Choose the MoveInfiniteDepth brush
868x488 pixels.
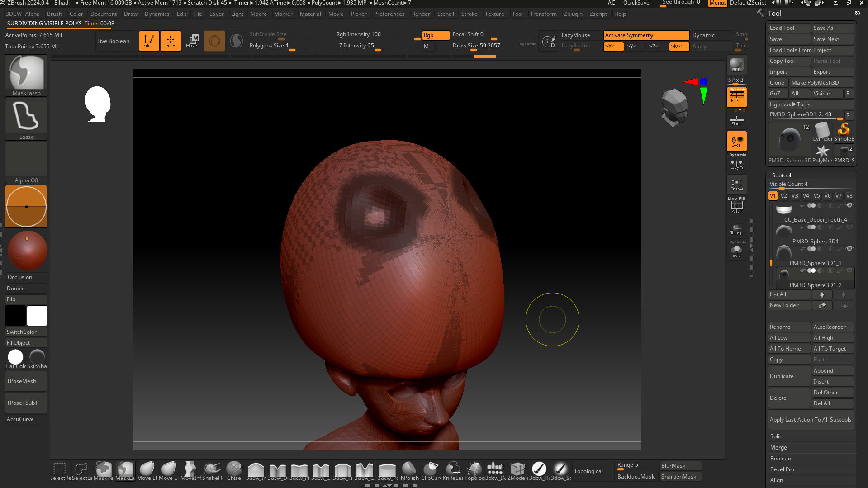(x=190, y=471)
